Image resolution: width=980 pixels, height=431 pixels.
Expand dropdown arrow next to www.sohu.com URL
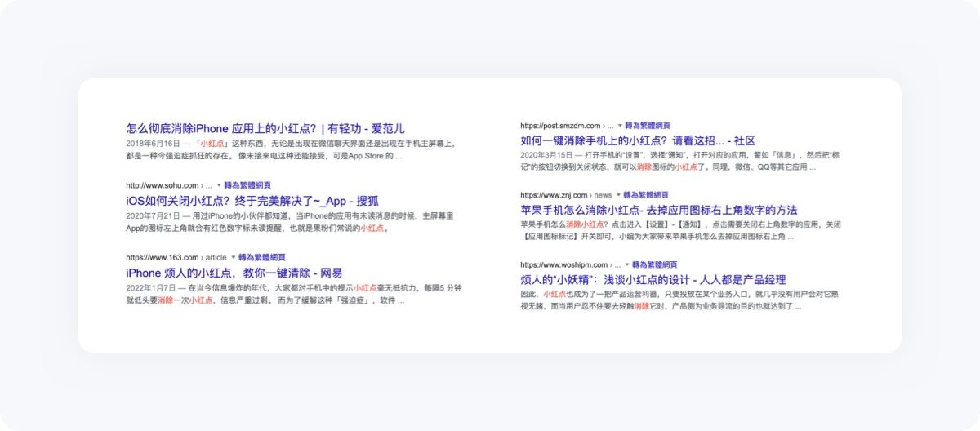tap(219, 185)
